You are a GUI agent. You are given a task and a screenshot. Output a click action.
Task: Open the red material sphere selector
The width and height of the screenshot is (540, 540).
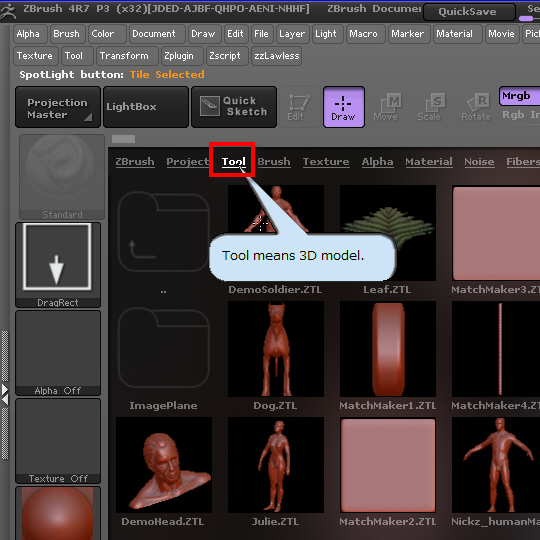coord(58,513)
